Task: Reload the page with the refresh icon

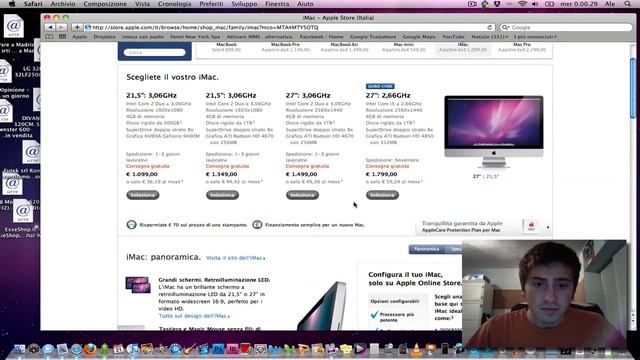Action: (489, 27)
